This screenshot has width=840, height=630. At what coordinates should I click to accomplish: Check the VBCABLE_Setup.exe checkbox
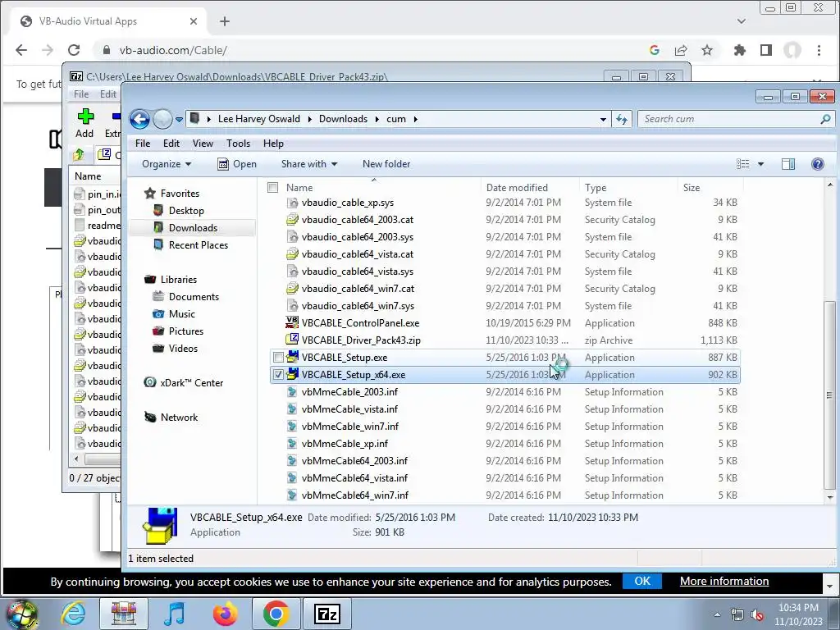[x=278, y=358]
